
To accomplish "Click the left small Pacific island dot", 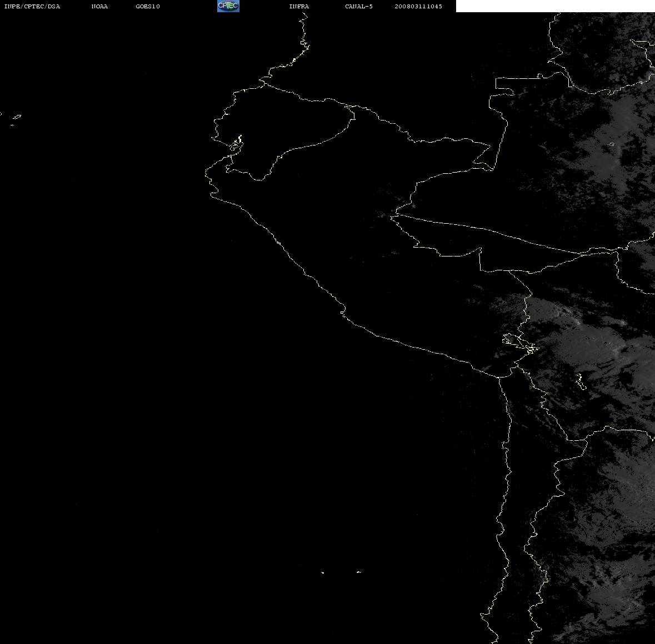I will point(322,572).
